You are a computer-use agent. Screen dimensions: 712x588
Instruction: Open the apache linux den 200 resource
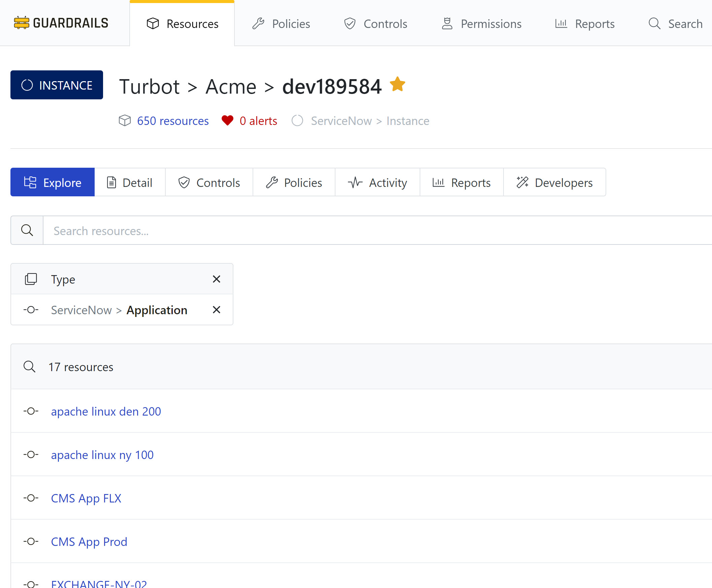106,411
